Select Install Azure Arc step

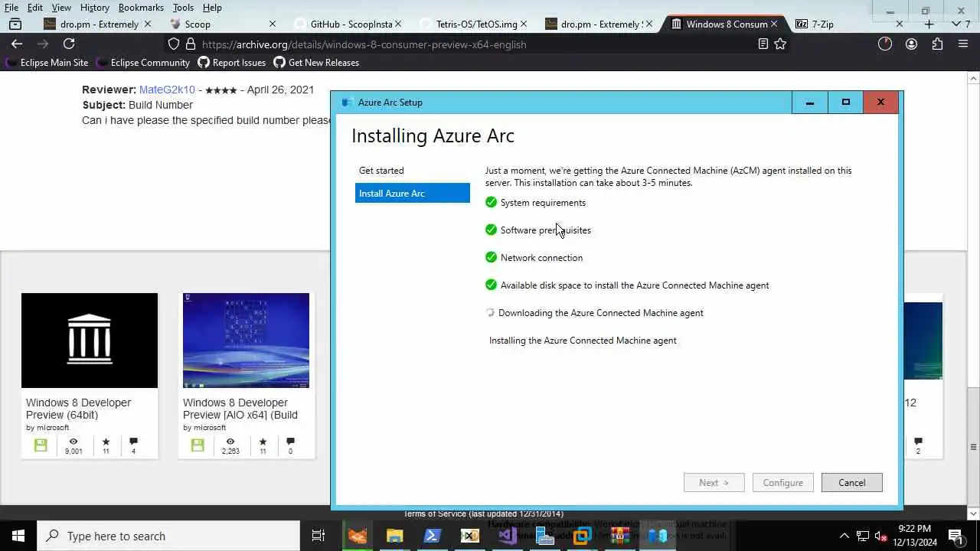pyautogui.click(x=412, y=194)
